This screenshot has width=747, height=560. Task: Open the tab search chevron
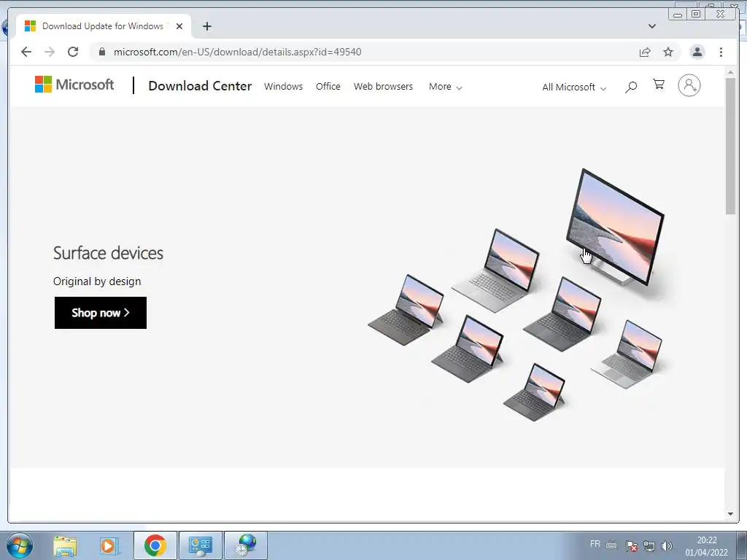(651, 26)
